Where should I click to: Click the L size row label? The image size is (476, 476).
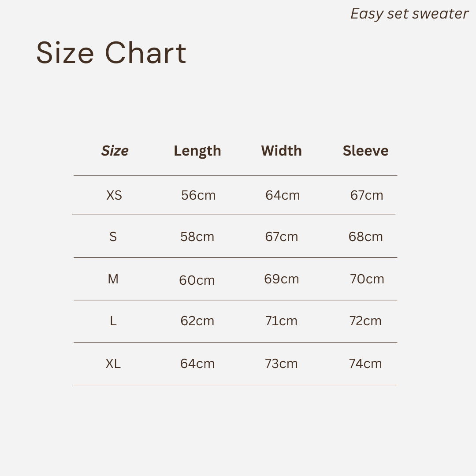(113, 321)
